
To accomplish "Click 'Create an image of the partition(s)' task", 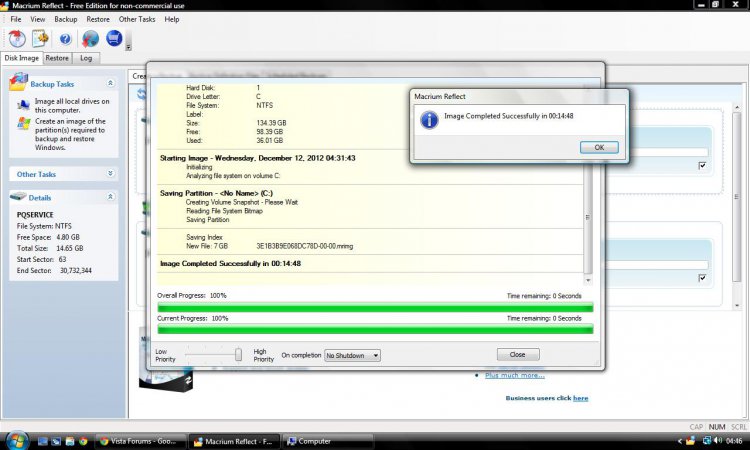I will pyautogui.click(x=70, y=134).
